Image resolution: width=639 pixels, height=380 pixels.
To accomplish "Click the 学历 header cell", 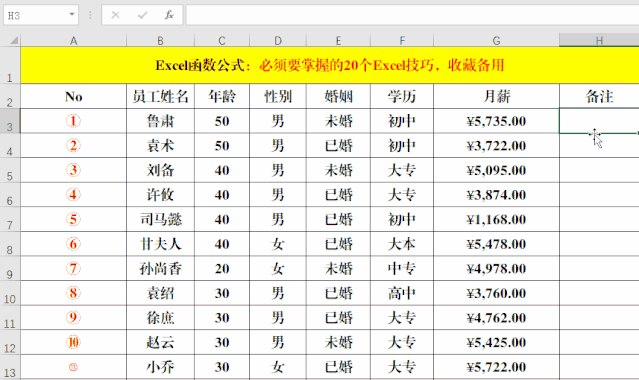I will [x=402, y=96].
